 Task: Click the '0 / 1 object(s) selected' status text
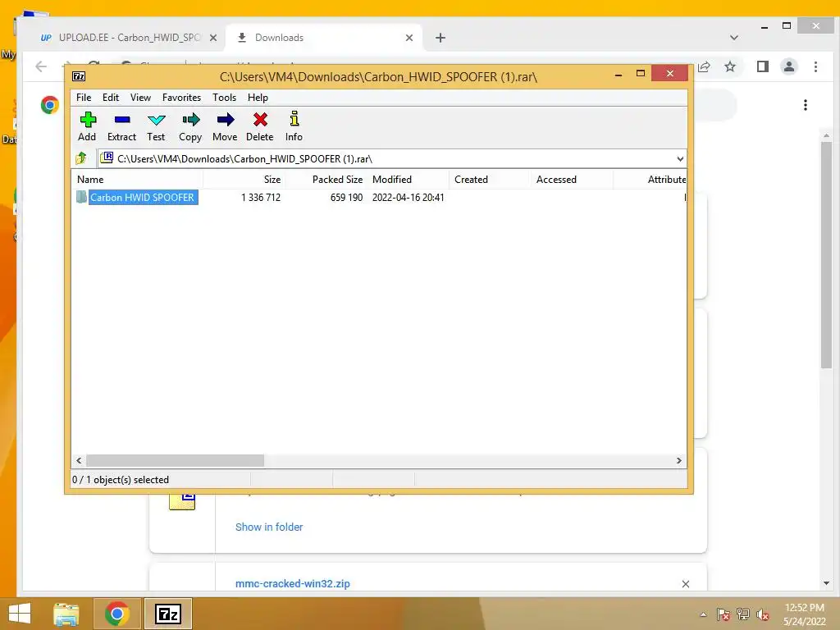pyautogui.click(x=121, y=479)
